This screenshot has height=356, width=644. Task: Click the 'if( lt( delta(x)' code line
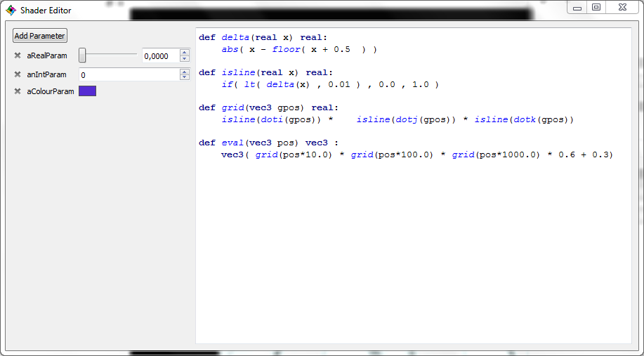pos(330,84)
